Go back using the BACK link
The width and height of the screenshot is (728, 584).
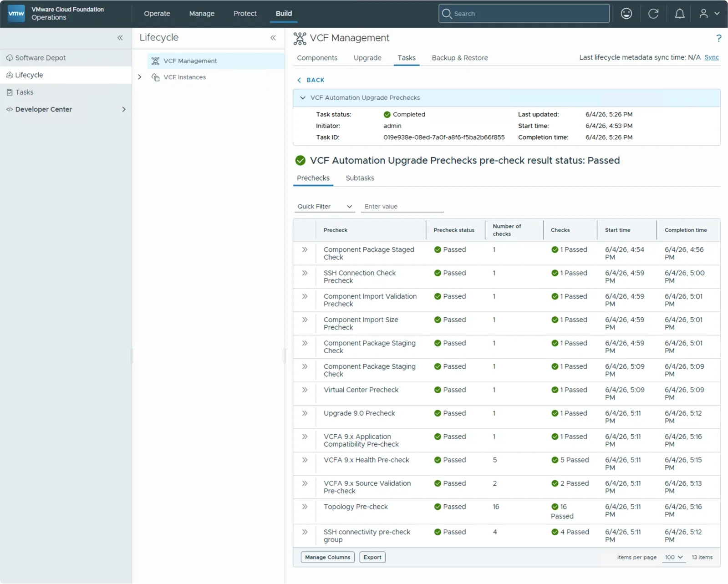point(311,80)
